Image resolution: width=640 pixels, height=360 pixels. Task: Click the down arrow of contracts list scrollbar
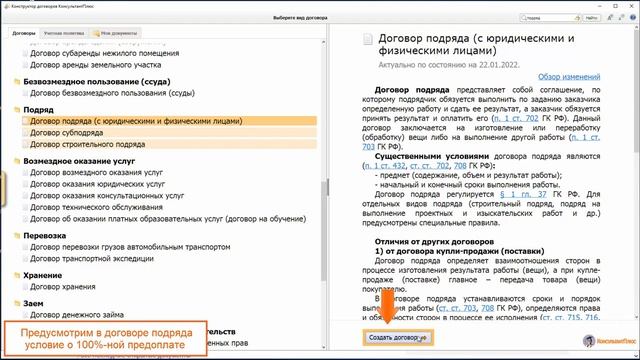coord(324,347)
